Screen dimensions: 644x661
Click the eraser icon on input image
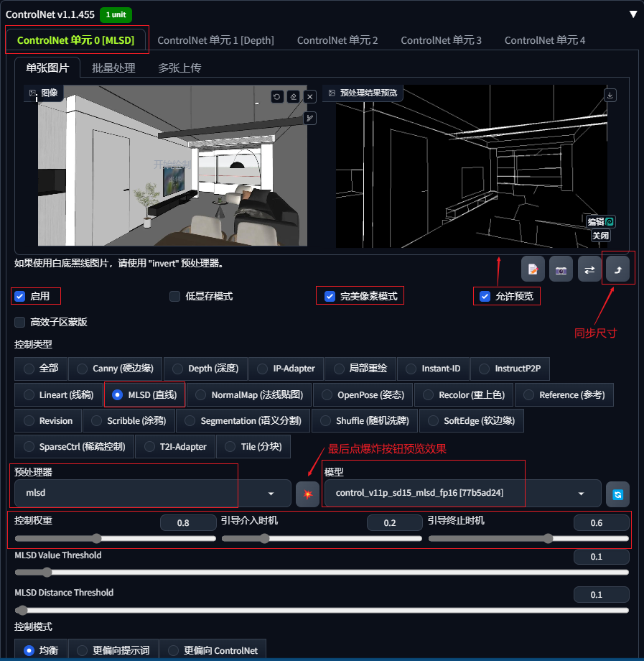click(x=293, y=96)
